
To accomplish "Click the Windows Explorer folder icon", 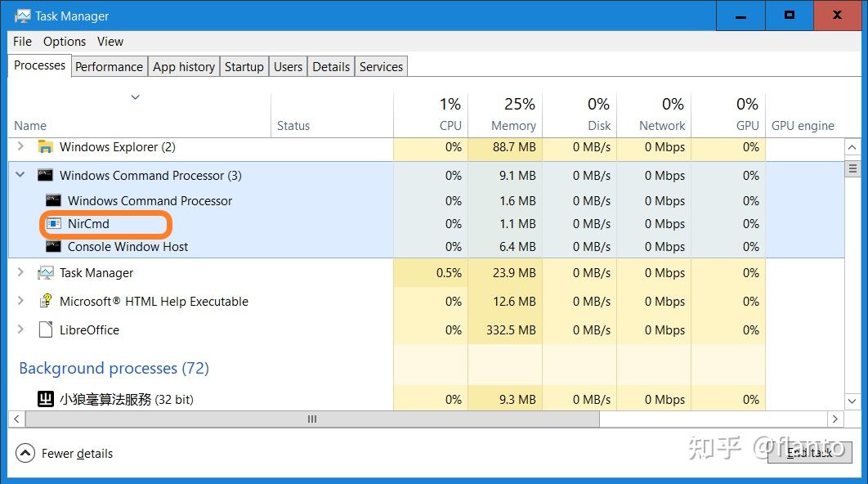I will point(44,147).
